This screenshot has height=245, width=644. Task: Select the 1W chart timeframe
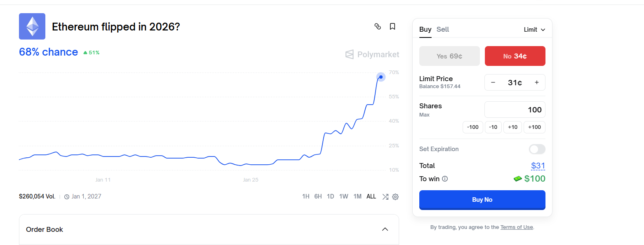[343, 196]
